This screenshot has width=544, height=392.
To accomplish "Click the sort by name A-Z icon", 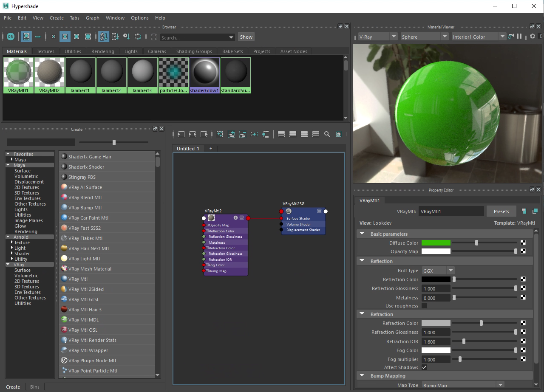I will point(103,37).
